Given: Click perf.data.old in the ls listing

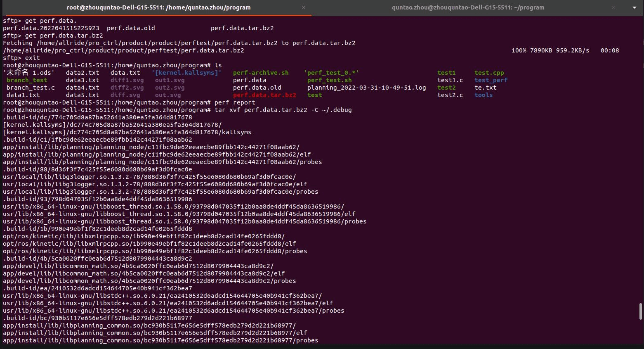Looking at the screenshot, I should point(257,88).
